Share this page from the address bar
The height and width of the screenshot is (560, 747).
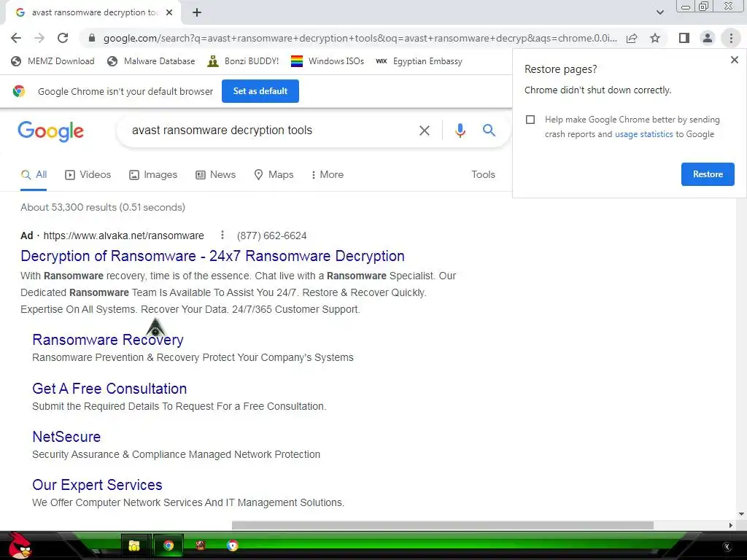tap(632, 38)
